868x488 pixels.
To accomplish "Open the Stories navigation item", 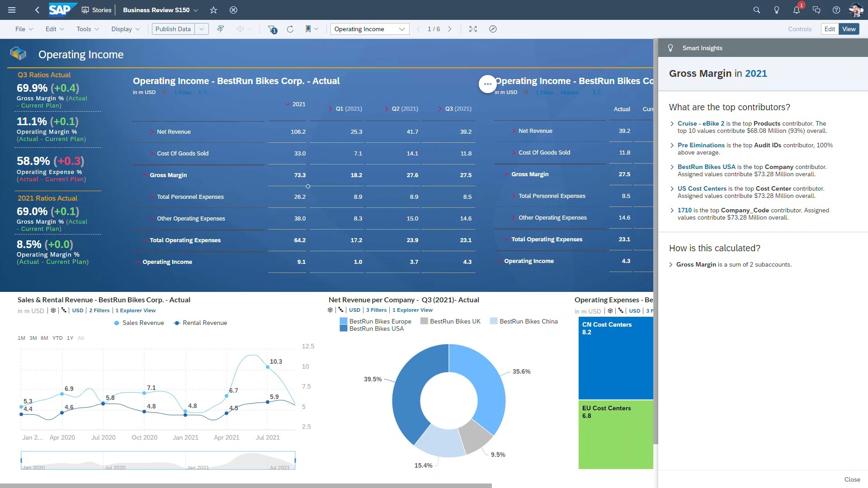I will [x=96, y=10].
